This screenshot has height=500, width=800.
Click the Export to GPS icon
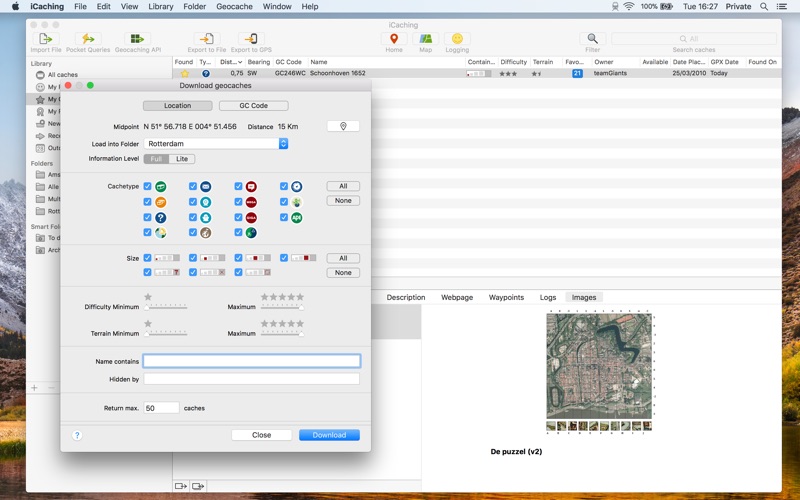(251, 39)
